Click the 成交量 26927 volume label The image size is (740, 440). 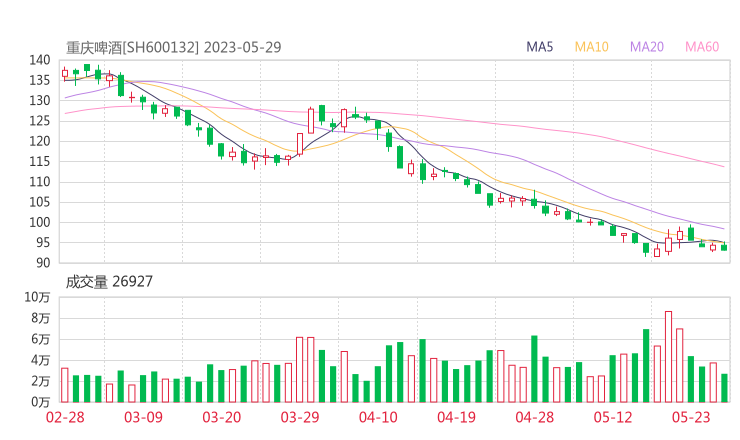[x=109, y=282]
